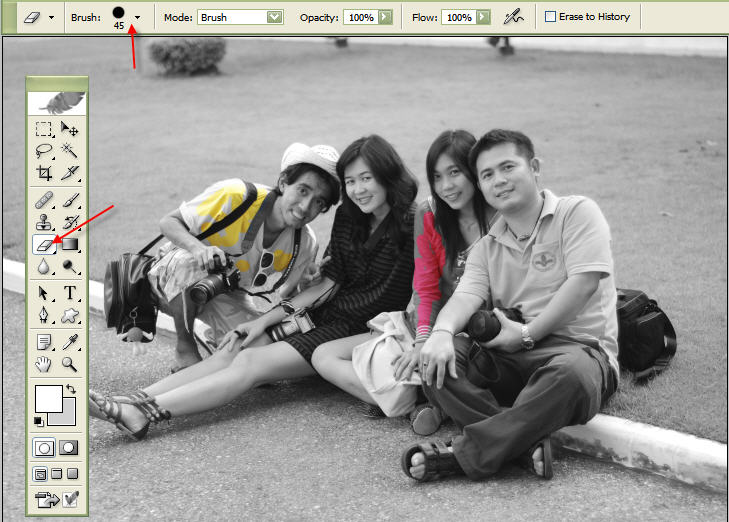Viewport: 729px width, 522px height.
Task: Select the Notes tool
Action: (x=44, y=343)
